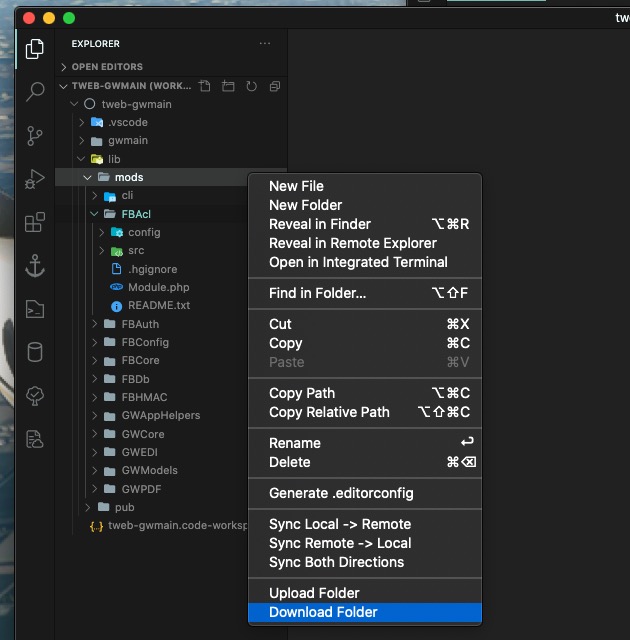
Task: Open the Explorer view in activity bar
Action: click(x=35, y=49)
